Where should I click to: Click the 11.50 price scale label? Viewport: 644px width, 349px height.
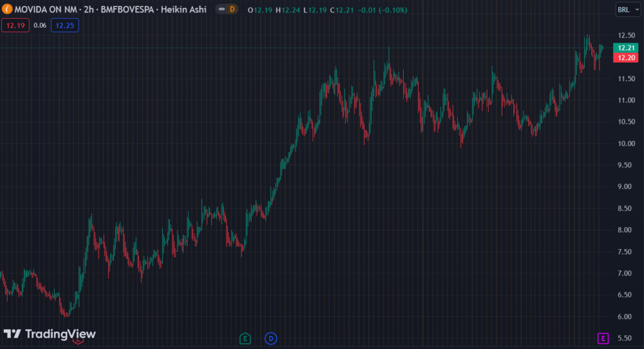coord(626,79)
